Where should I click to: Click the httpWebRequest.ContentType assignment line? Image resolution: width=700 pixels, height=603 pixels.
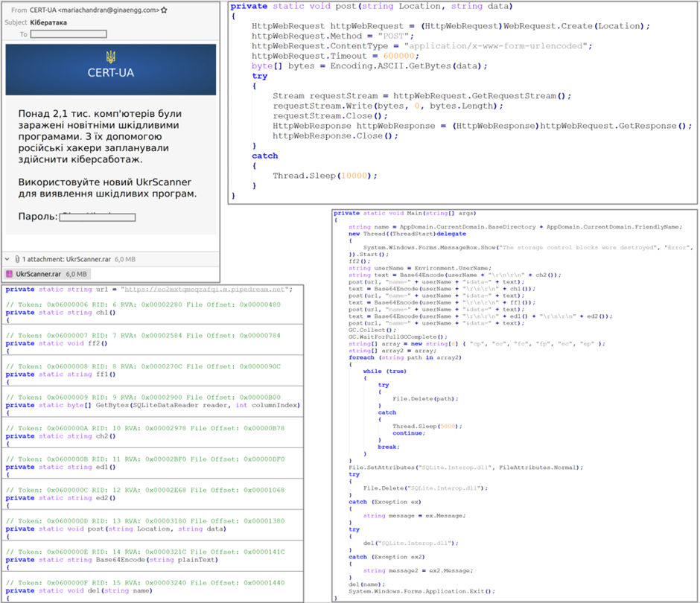pyautogui.click(x=422, y=46)
